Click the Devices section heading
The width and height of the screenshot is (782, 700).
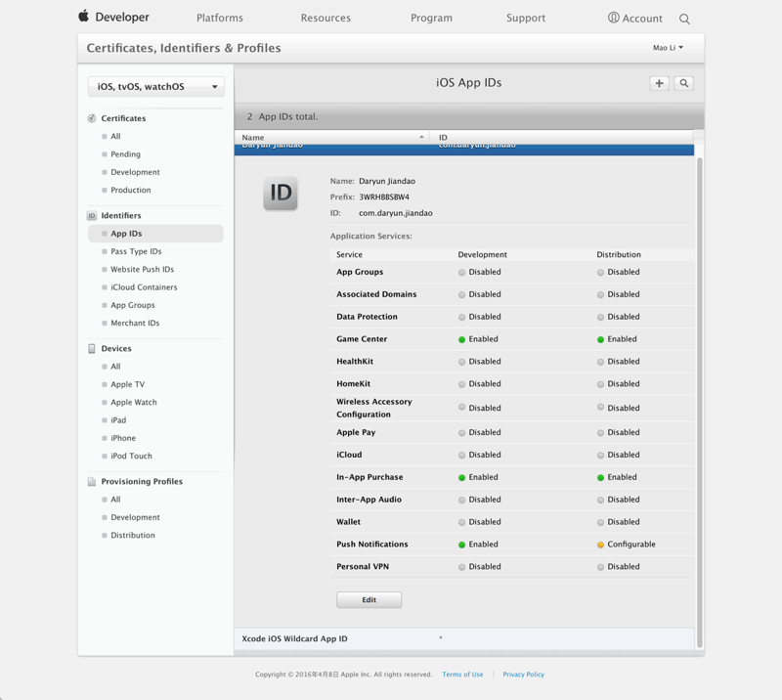(x=116, y=348)
